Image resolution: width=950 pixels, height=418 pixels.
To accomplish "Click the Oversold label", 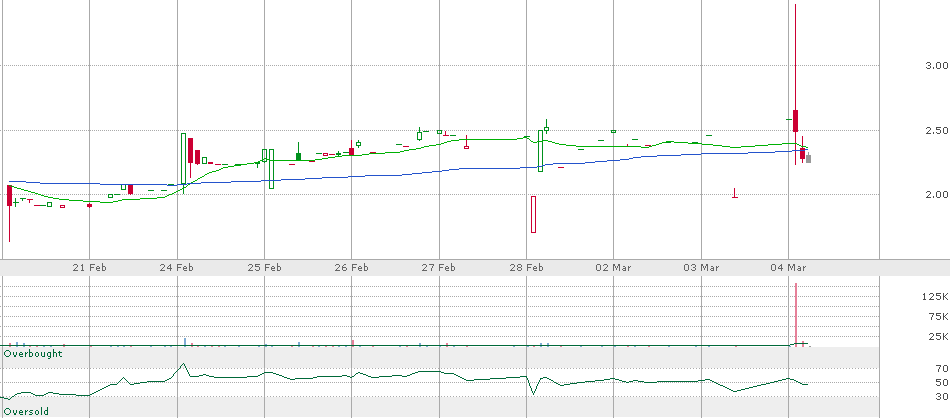I will pyautogui.click(x=26, y=412).
